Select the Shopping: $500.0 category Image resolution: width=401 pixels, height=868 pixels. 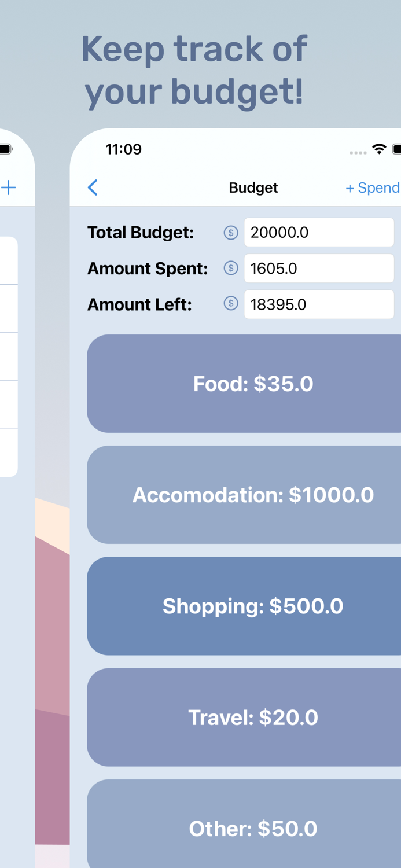(253, 606)
